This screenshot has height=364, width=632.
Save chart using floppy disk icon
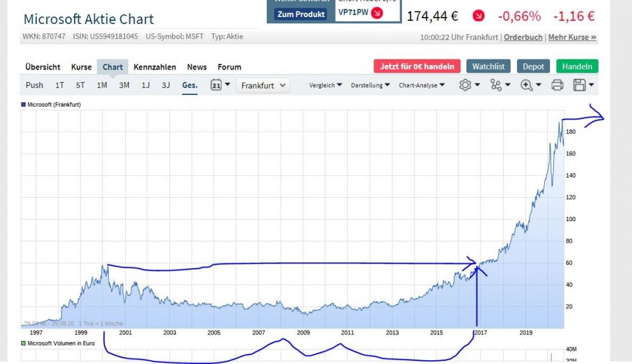(x=580, y=85)
